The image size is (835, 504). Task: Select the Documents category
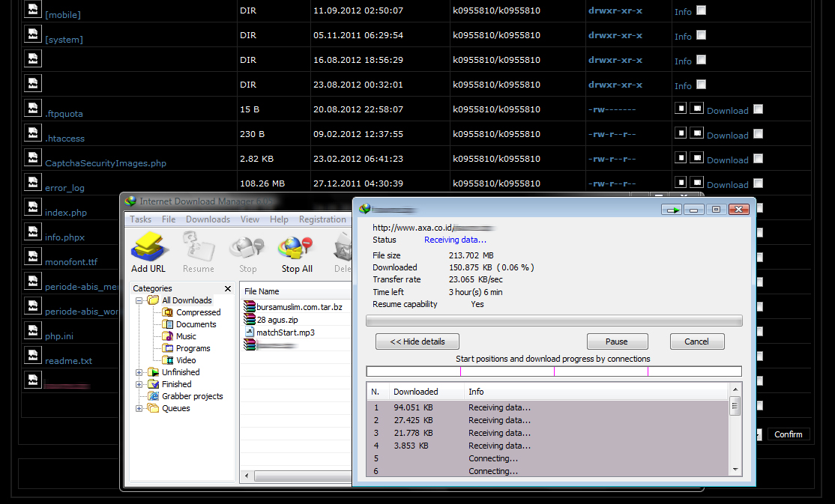pos(196,325)
